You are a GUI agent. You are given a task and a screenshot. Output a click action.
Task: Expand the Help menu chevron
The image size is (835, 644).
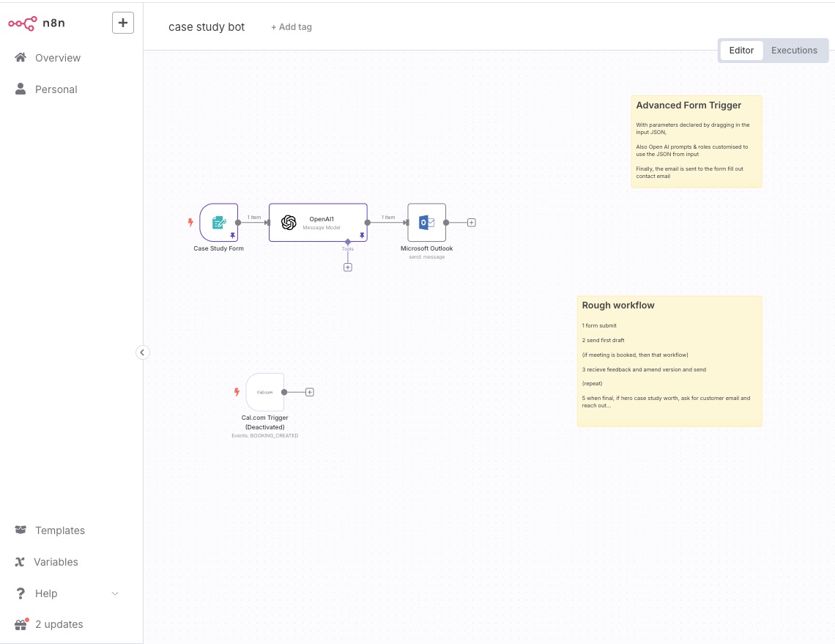pyautogui.click(x=114, y=593)
